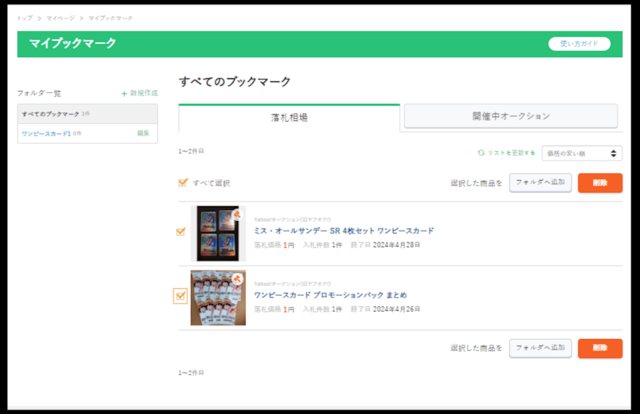Select the すべてのブックマーク folder in the sidebar
The height and width of the screenshot is (414, 640).
pyautogui.click(x=50, y=114)
